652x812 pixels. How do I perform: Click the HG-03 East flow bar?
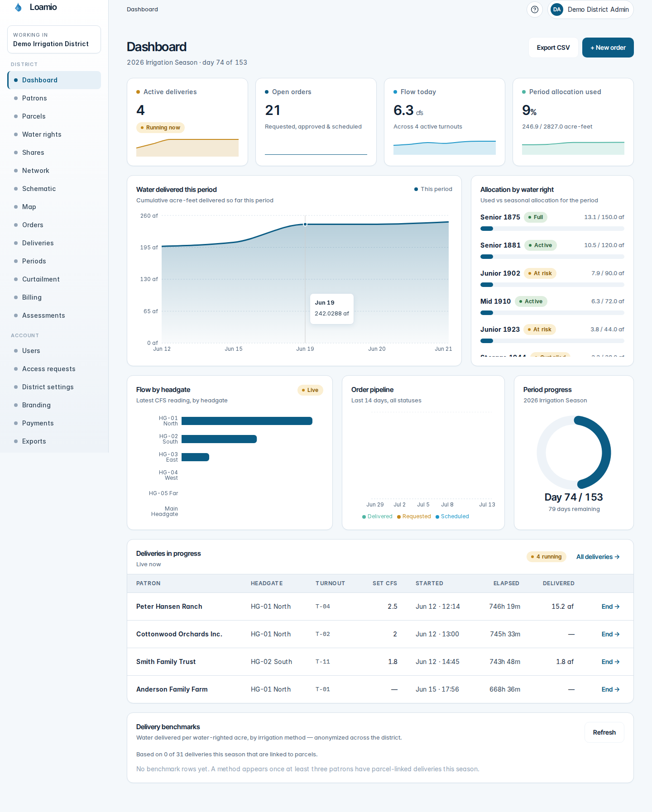[x=195, y=457]
